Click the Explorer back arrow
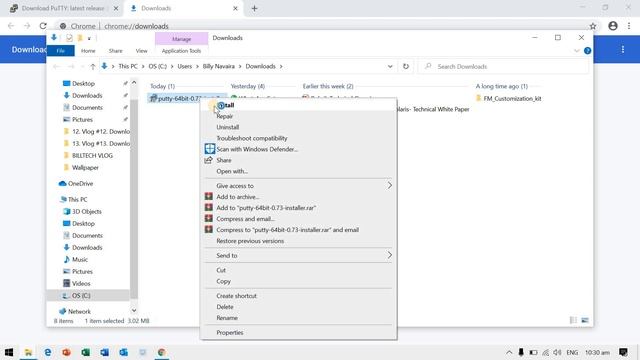This screenshot has height=360, width=640. point(56,67)
